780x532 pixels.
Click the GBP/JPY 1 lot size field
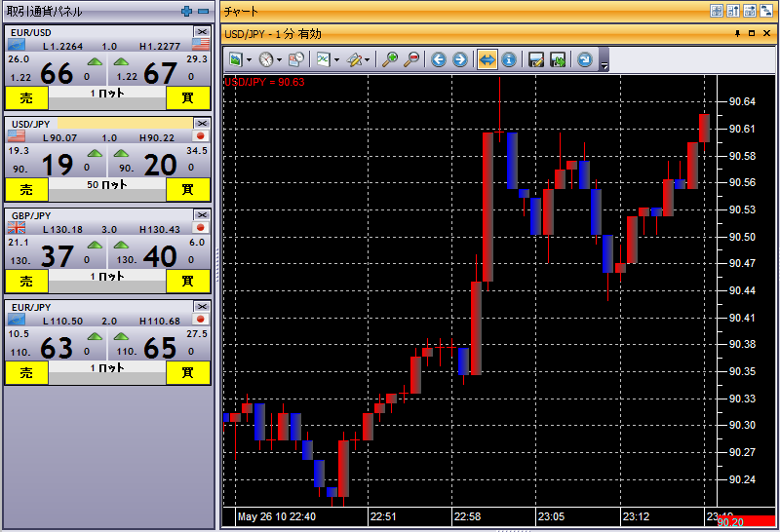107,277
